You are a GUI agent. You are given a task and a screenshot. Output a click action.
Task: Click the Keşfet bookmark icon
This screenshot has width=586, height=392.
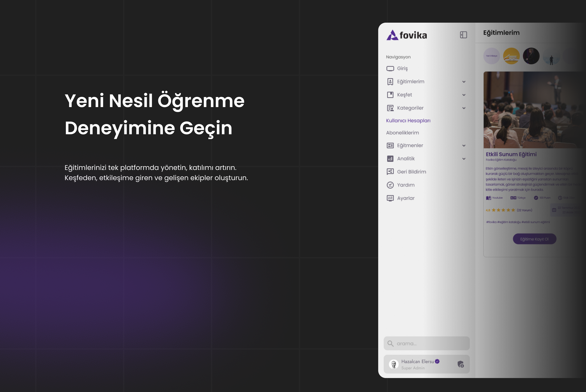[390, 95]
